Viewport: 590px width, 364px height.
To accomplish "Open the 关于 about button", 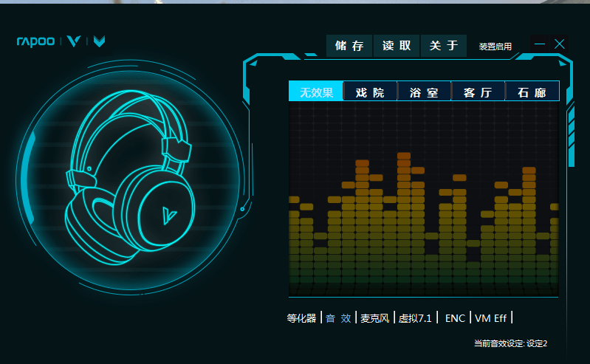I will (x=444, y=46).
